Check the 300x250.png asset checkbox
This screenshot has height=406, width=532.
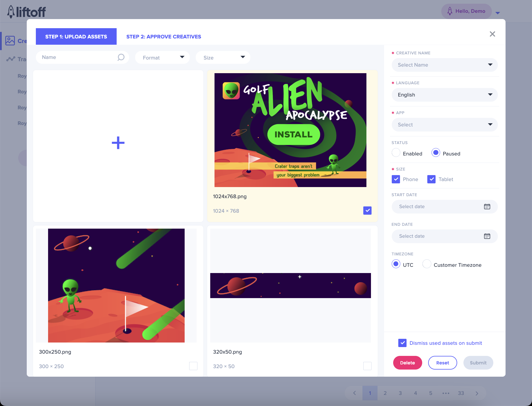coord(193,366)
